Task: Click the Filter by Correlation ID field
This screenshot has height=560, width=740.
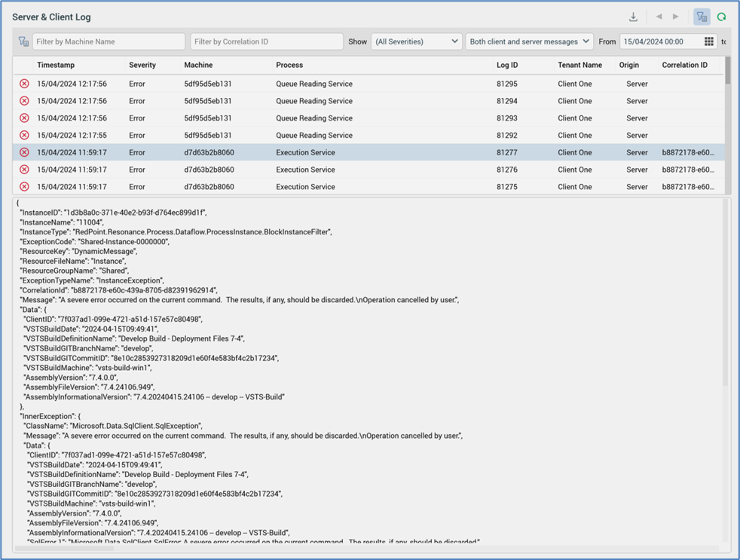Action: point(266,42)
